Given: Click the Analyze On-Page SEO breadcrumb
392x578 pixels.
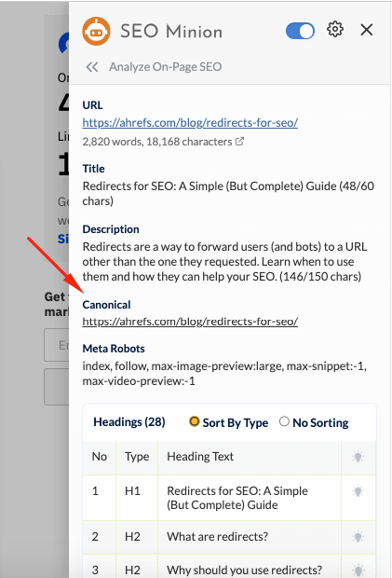Looking at the screenshot, I should [x=165, y=67].
